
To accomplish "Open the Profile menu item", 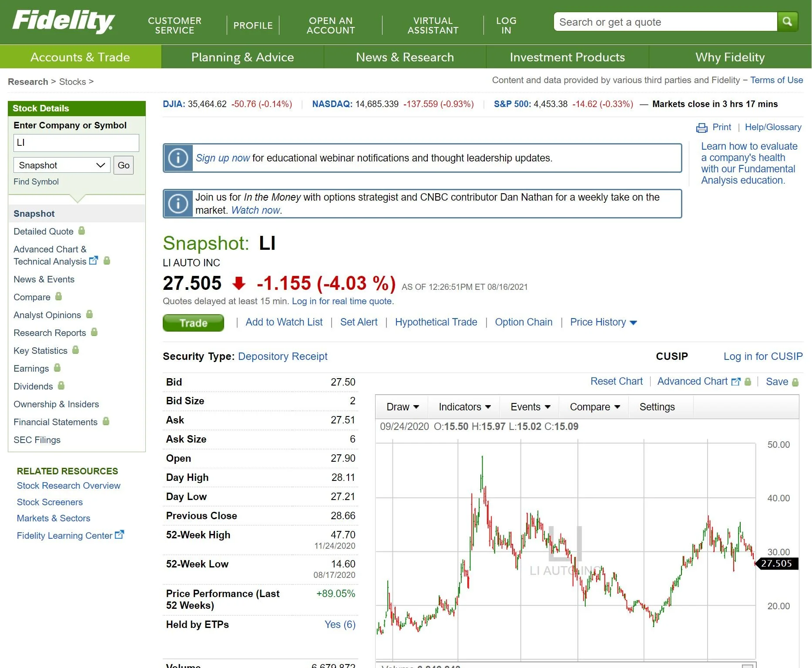I will coord(253,25).
